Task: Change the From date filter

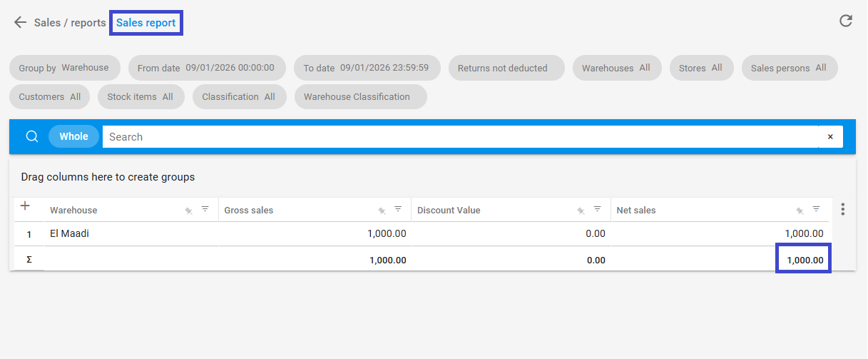Action: tap(207, 68)
